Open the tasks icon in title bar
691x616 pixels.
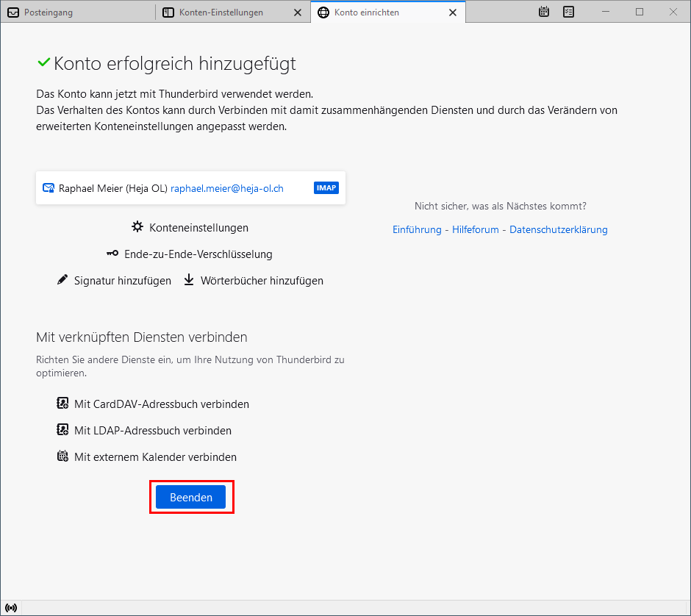point(568,12)
